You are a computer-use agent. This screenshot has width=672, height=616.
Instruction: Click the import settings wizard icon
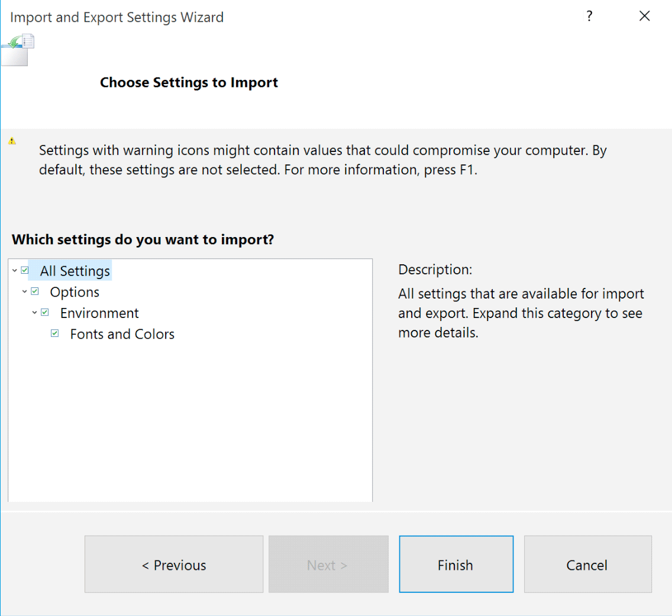19,49
